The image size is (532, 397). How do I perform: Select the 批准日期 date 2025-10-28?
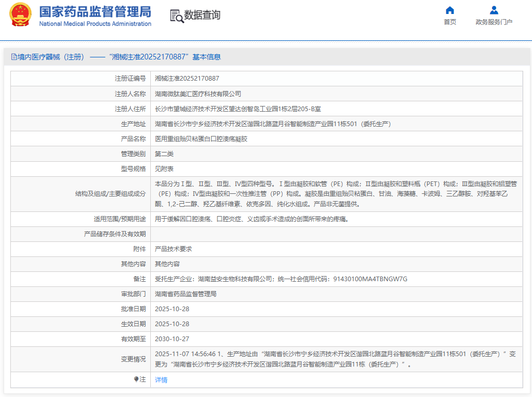click(172, 309)
